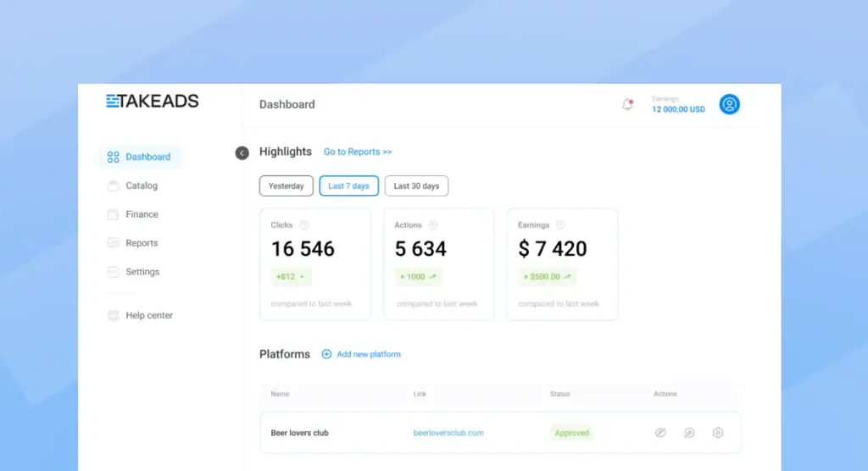The height and width of the screenshot is (471, 868).
Task: Click the info icon beside the Earnings card title
Action: click(x=560, y=224)
